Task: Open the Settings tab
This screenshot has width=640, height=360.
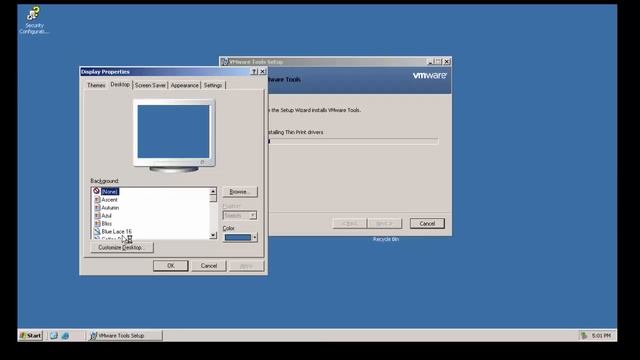Action: click(x=213, y=85)
